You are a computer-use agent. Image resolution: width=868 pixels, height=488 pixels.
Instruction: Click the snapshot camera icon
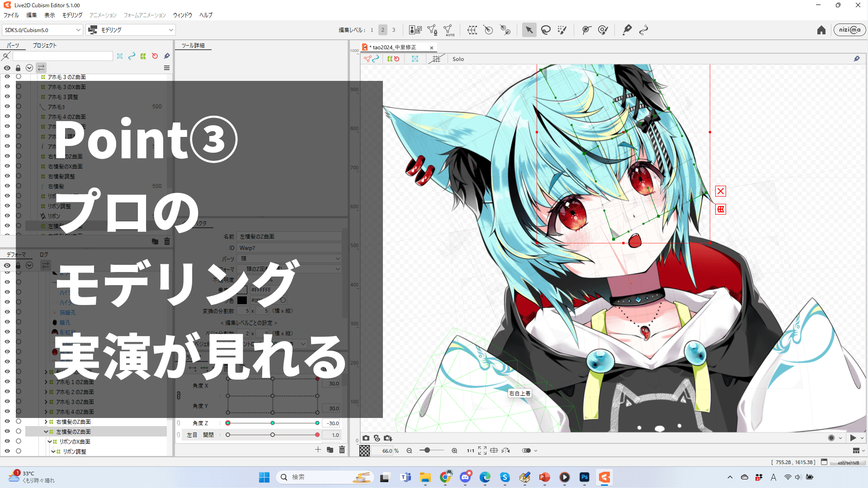(366, 438)
